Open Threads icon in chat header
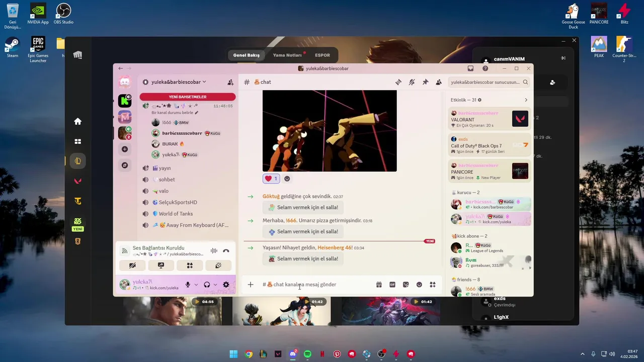The width and height of the screenshot is (644, 362). click(x=398, y=82)
